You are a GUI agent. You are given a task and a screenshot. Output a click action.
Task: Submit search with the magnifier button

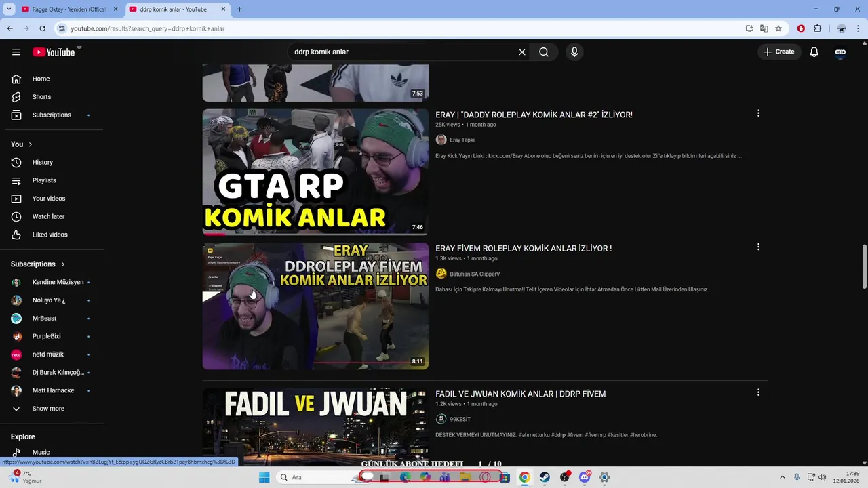click(544, 52)
